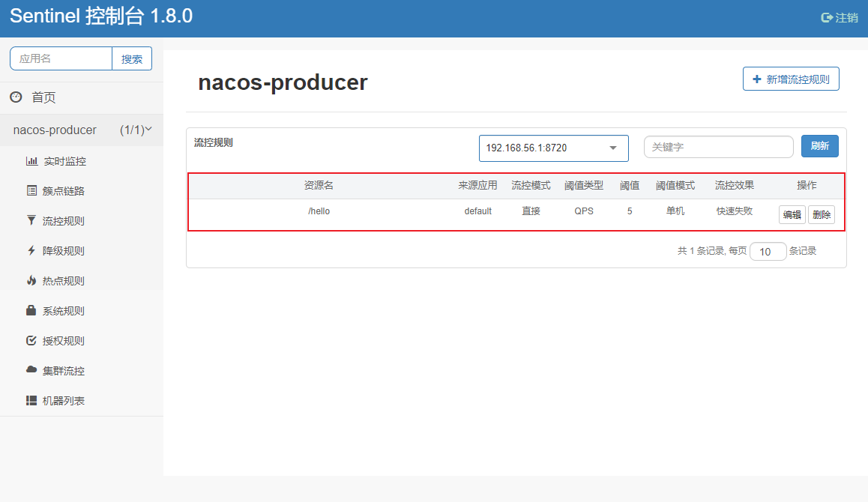Click the records-per-page field showing 10
The width and height of the screenshot is (868, 502).
point(768,251)
